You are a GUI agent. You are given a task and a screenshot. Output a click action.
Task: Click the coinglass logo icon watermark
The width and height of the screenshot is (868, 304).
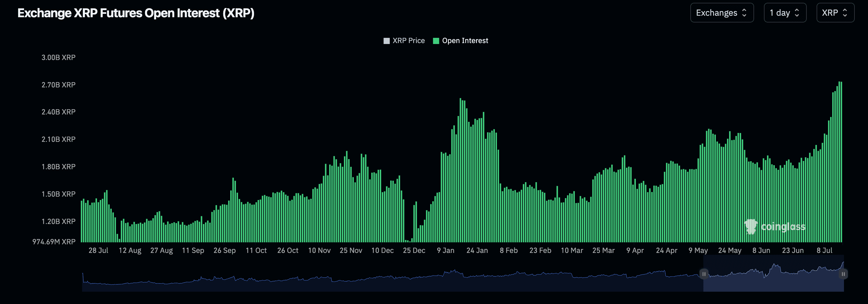click(x=751, y=226)
